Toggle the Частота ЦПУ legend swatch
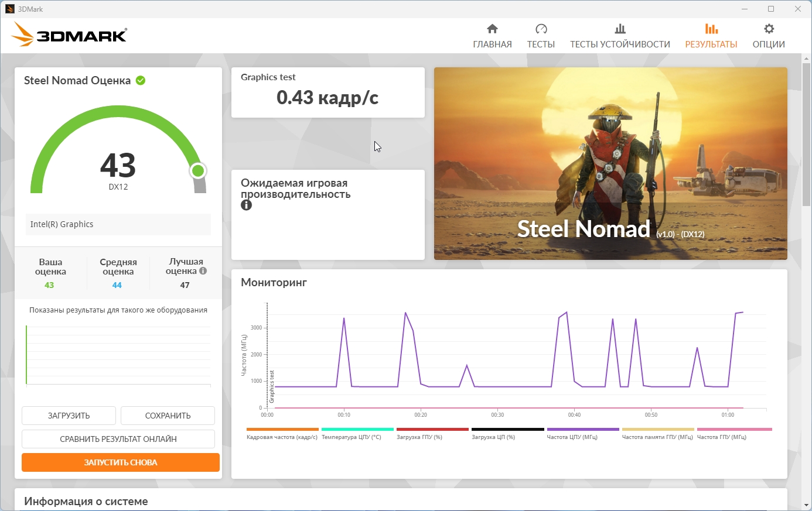 [583, 430]
